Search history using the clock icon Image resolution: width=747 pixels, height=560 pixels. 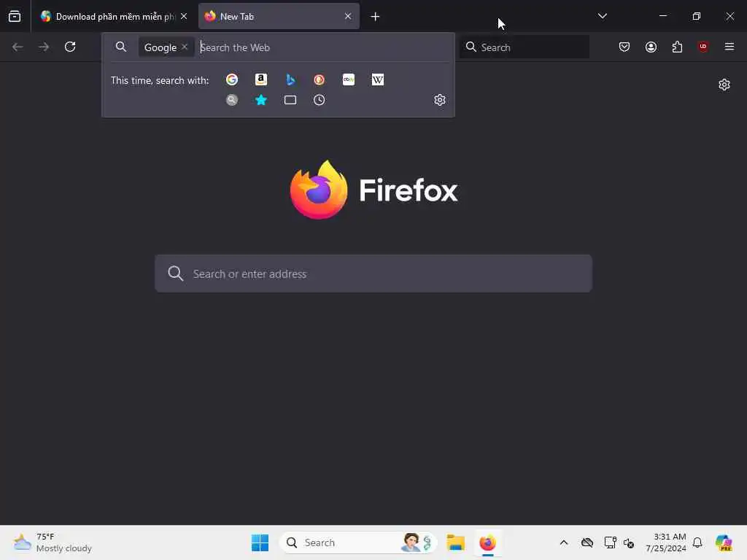(320, 100)
